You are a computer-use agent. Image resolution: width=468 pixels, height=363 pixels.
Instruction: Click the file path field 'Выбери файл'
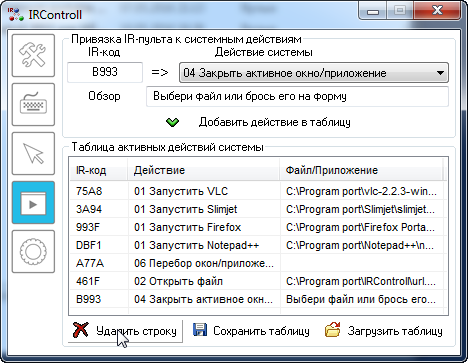pos(297,96)
